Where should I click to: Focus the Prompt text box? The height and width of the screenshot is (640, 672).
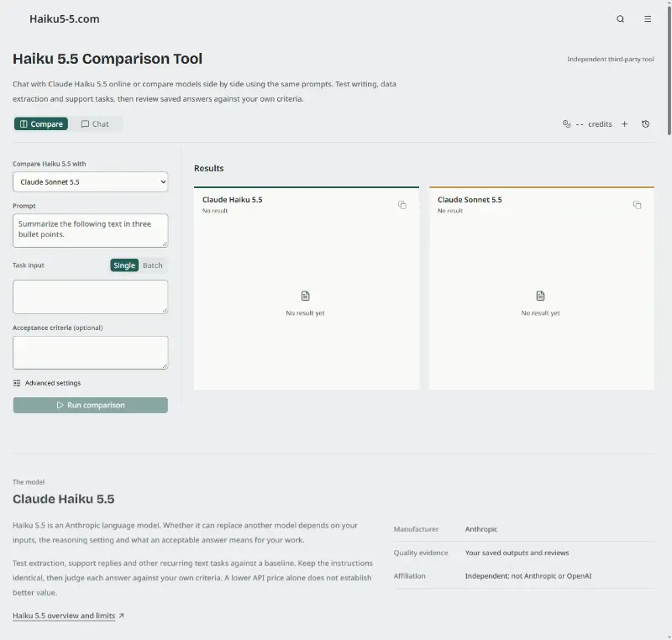coord(91,230)
